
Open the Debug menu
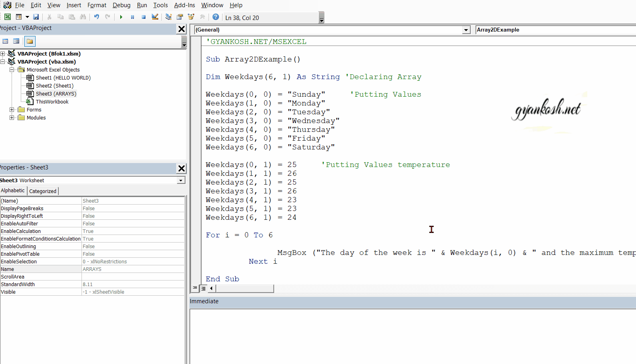point(121,5)
